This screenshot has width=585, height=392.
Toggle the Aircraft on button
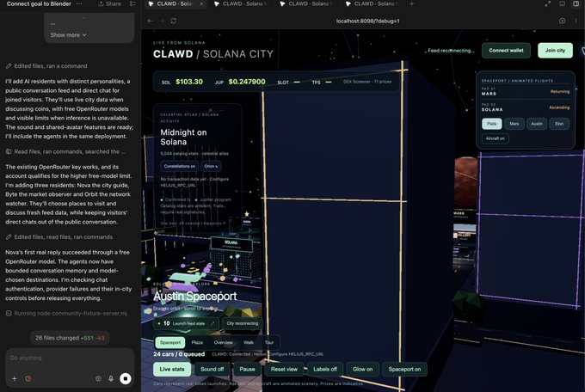(495, 138)
